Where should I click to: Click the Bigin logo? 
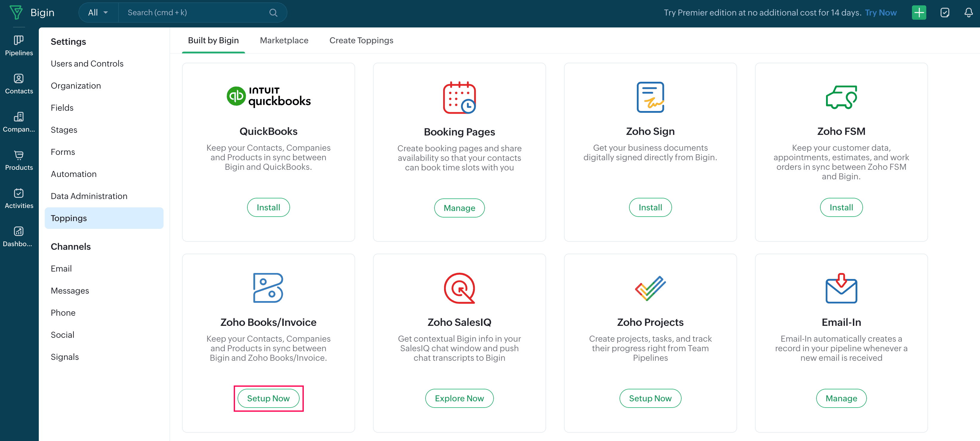pos(16,13)
